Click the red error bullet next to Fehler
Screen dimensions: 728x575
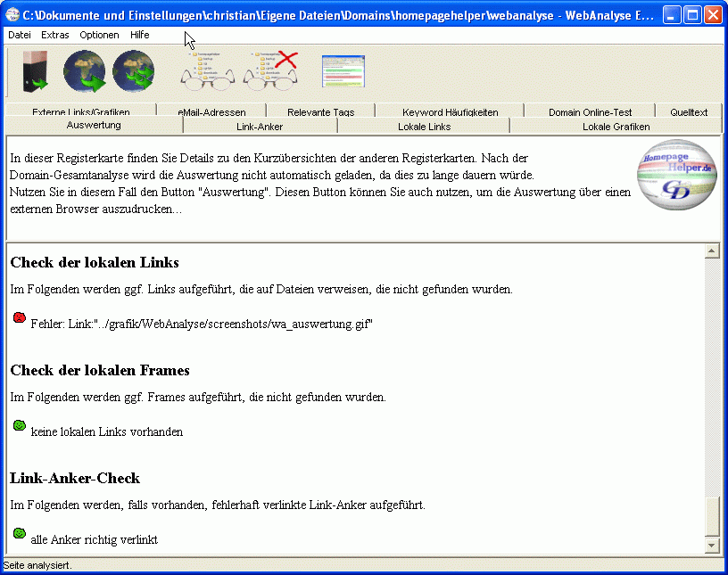[19, 318]
